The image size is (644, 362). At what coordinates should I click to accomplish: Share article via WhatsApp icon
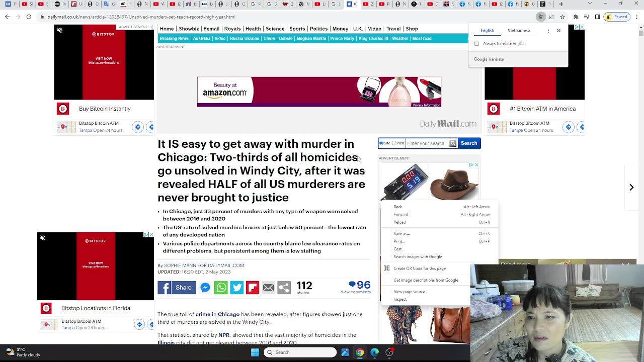[x=221, y=288]
